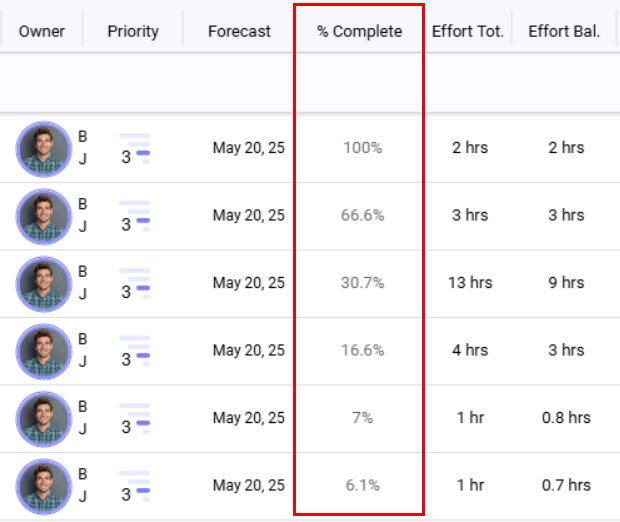
Task: Click the Effort Tot. column header
Action: click(x=469, y=31)
